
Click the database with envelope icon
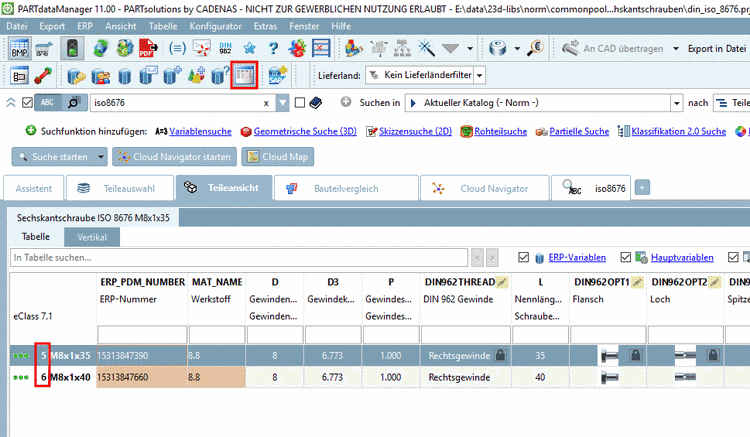point(148,76)
